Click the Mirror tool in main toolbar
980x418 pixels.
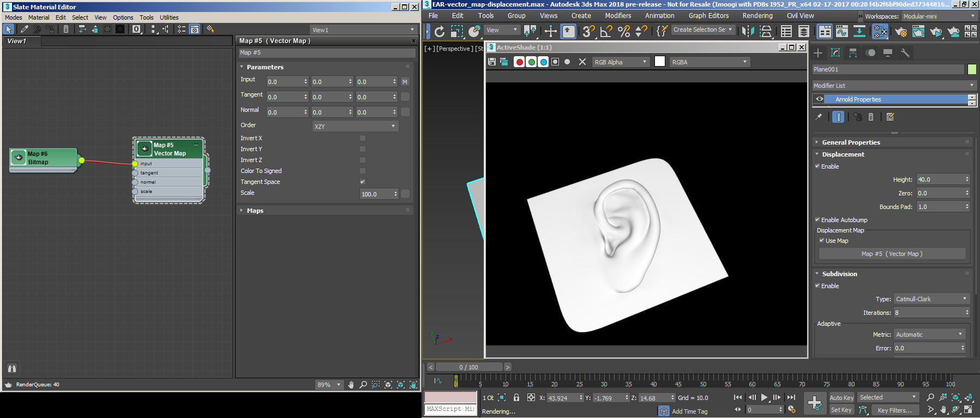tap(748, 32)
